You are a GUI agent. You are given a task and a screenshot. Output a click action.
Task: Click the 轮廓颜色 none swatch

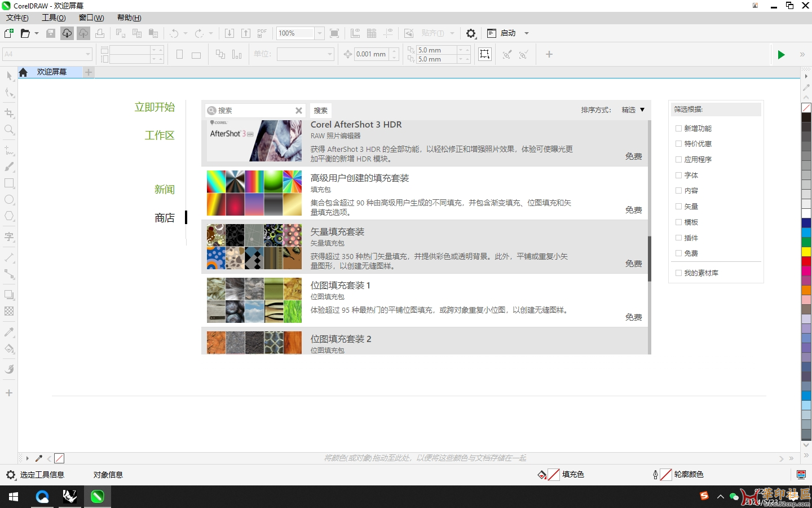[666, 475]
